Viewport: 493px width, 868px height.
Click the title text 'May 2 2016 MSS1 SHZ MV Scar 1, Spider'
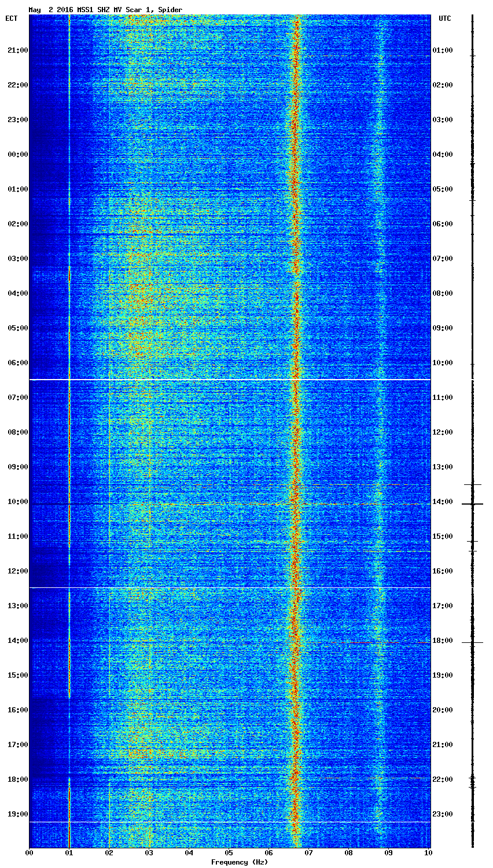pos(105,10)
